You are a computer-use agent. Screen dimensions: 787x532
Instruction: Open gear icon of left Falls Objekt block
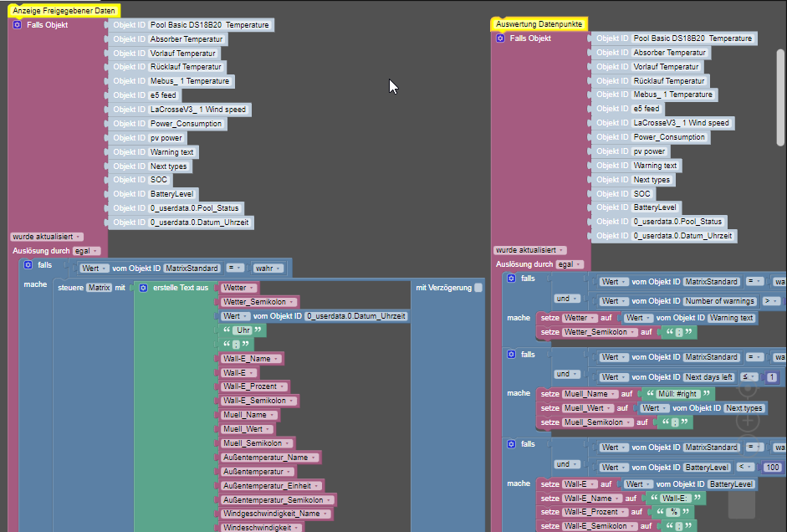[x=17, y=24]
